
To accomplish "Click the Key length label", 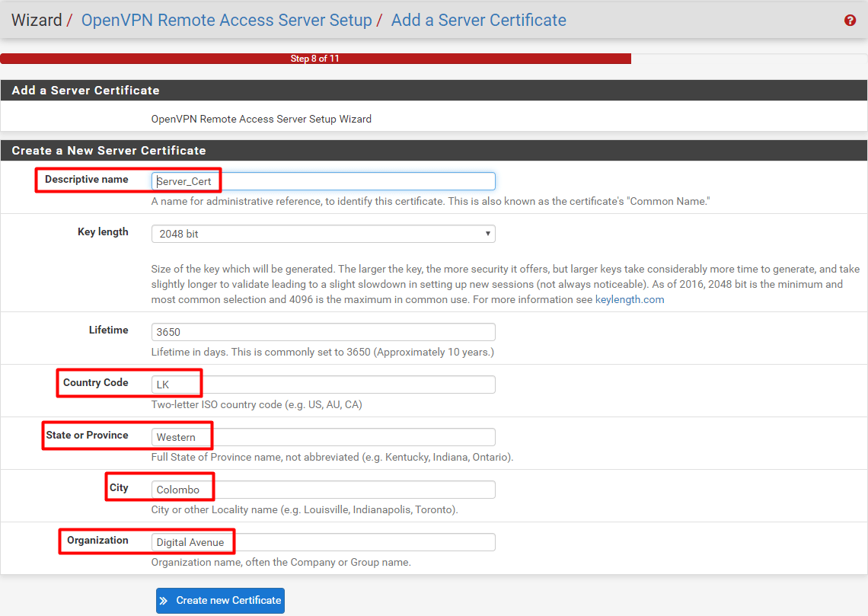I will coord(103,232).
